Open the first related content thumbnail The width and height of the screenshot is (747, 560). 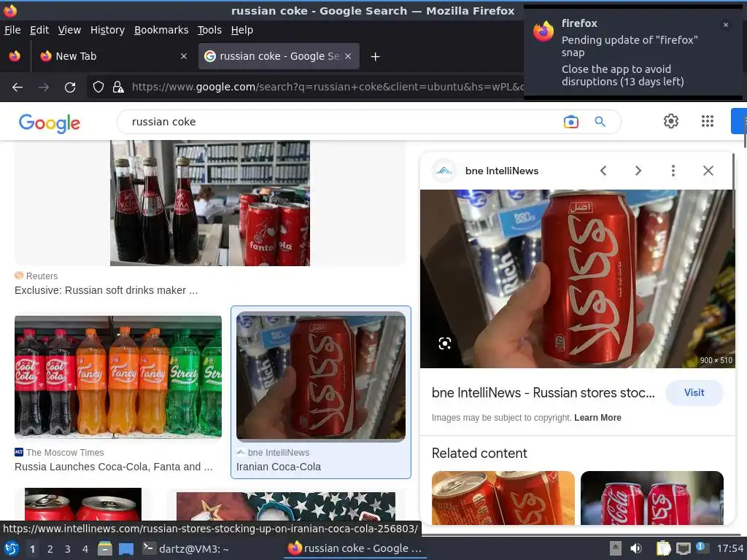pyautogui.click(x=503, y=498)
